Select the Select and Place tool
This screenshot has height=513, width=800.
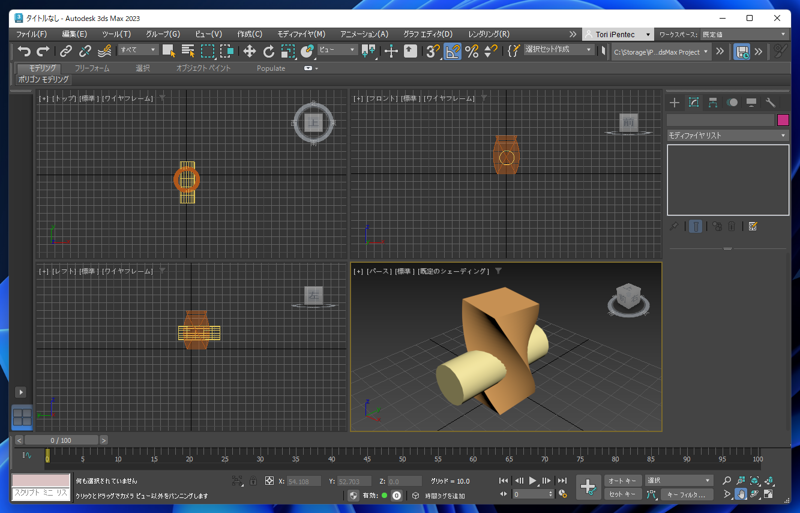coord(307,51)
